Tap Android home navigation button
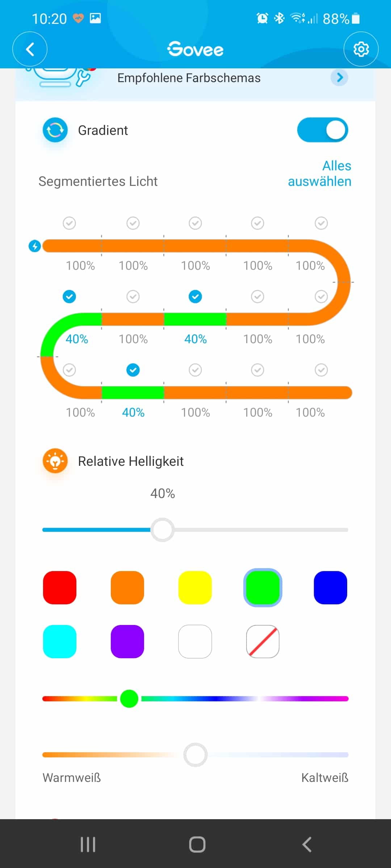This screenshot has height=868, width=391. coord(197,844)
